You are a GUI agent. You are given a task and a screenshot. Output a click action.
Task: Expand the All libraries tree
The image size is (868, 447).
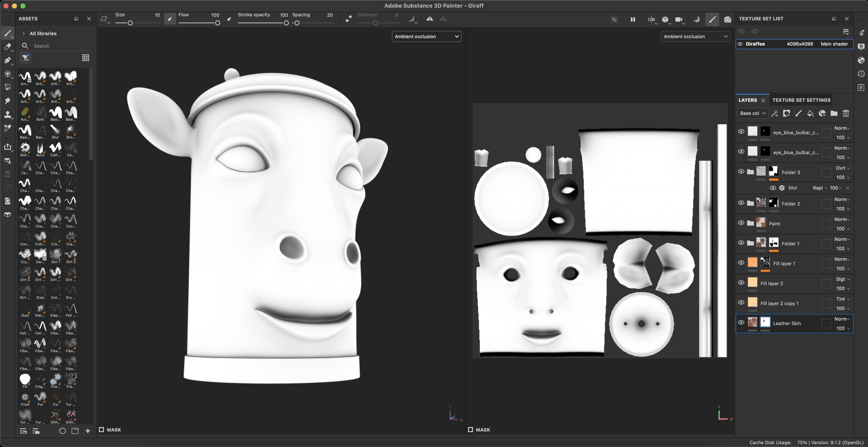pyautogui.click(x=24, y=33)
